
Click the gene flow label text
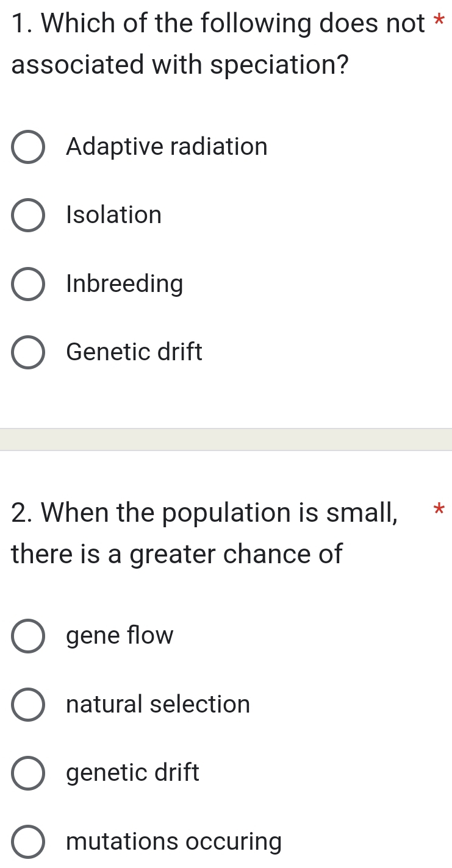pyautogui.click(x=120, y=636)
